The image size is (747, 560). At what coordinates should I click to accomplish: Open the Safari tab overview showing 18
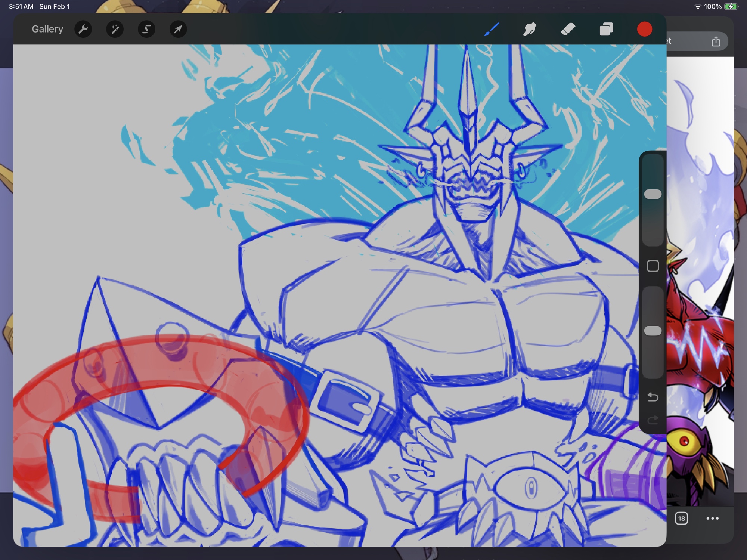[681, 519]
